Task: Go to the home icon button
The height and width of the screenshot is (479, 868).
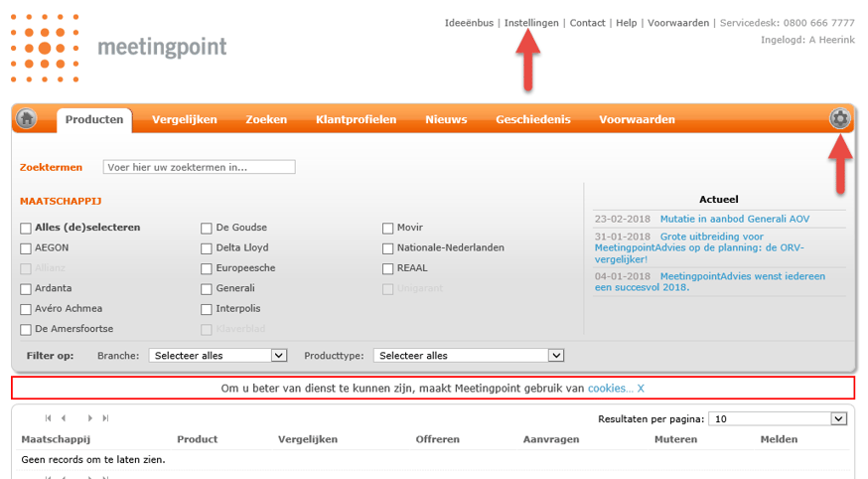Action: click(26, 118)
